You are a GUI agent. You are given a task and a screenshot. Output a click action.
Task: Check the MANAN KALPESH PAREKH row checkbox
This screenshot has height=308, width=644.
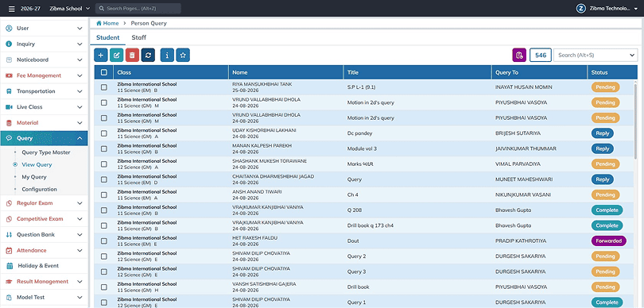(104, 148)
